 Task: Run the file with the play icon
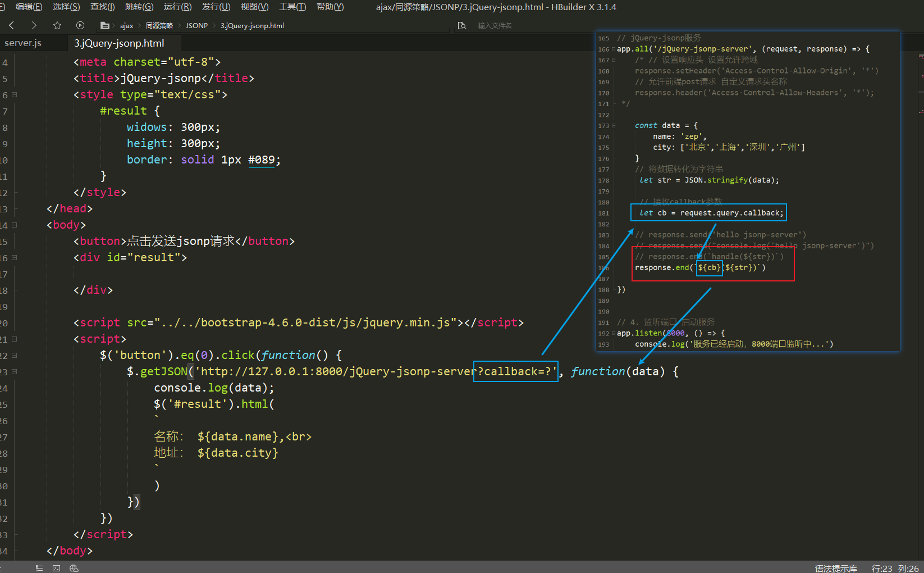[80, 25]
